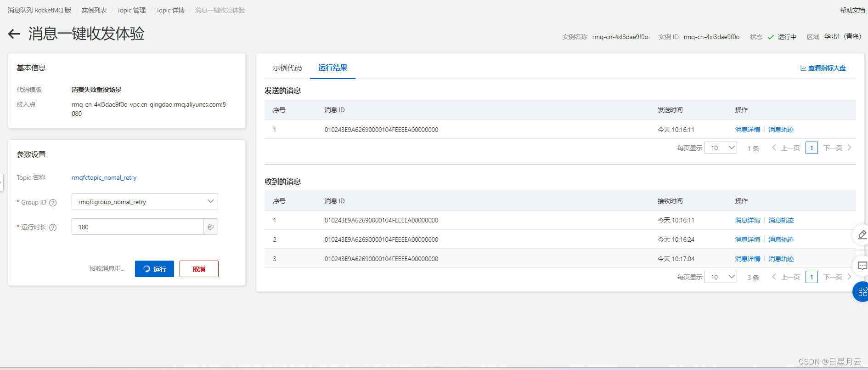Click the blue 运行 button

[154, 269]
